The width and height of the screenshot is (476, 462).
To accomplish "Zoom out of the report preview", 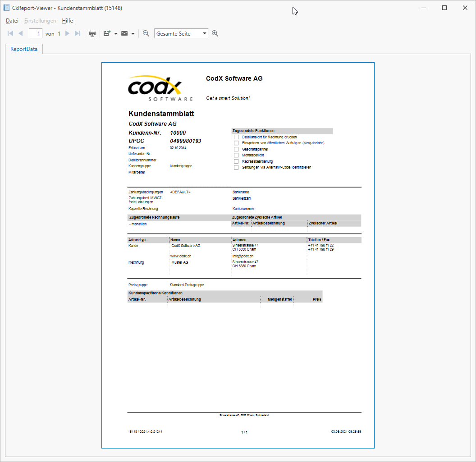I will pyautogui.click(x=146, y=33).
